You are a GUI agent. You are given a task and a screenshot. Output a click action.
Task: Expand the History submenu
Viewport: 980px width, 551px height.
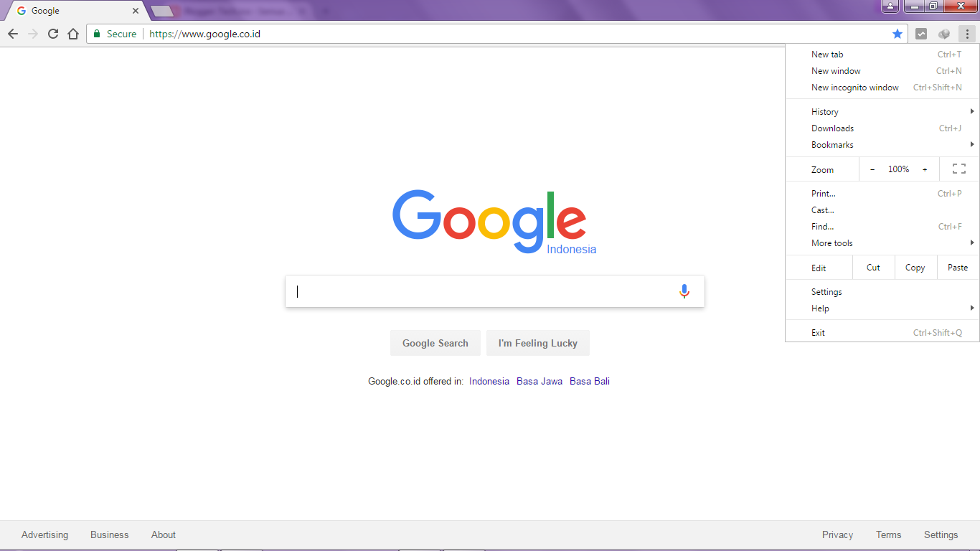[x=824, y=111]
